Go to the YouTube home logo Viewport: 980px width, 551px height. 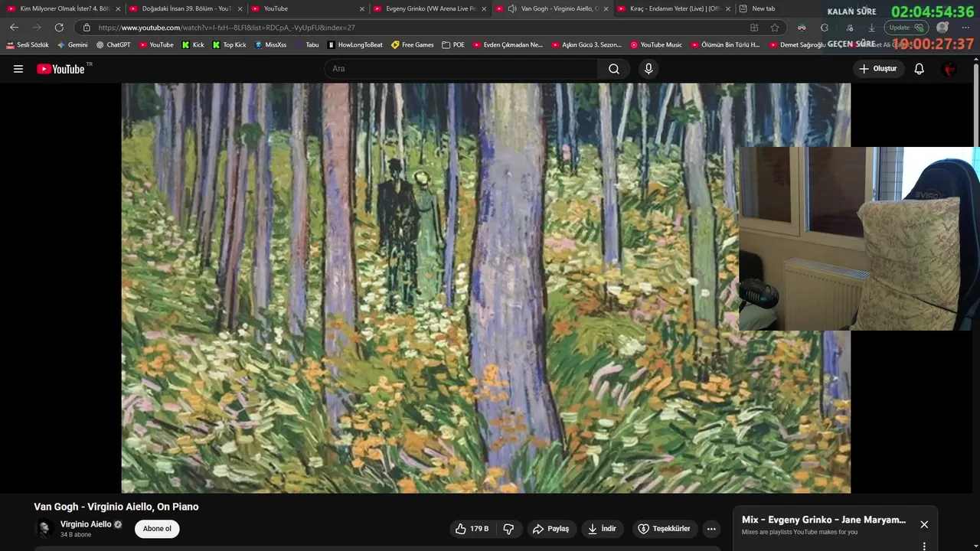[x=60, y=69]
